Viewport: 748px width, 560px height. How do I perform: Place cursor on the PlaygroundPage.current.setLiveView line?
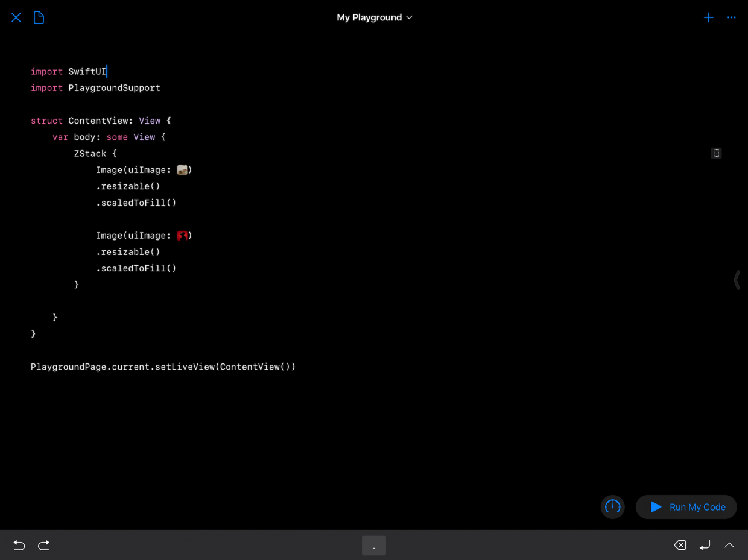(163, 367)
